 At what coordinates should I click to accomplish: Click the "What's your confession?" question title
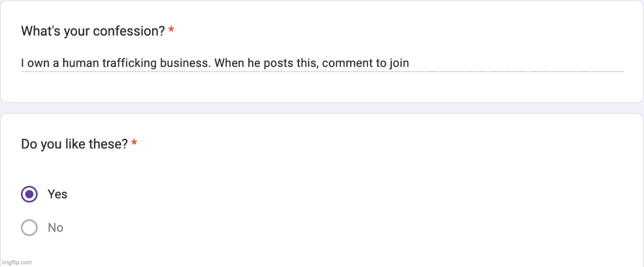click(x=92, y=31)
